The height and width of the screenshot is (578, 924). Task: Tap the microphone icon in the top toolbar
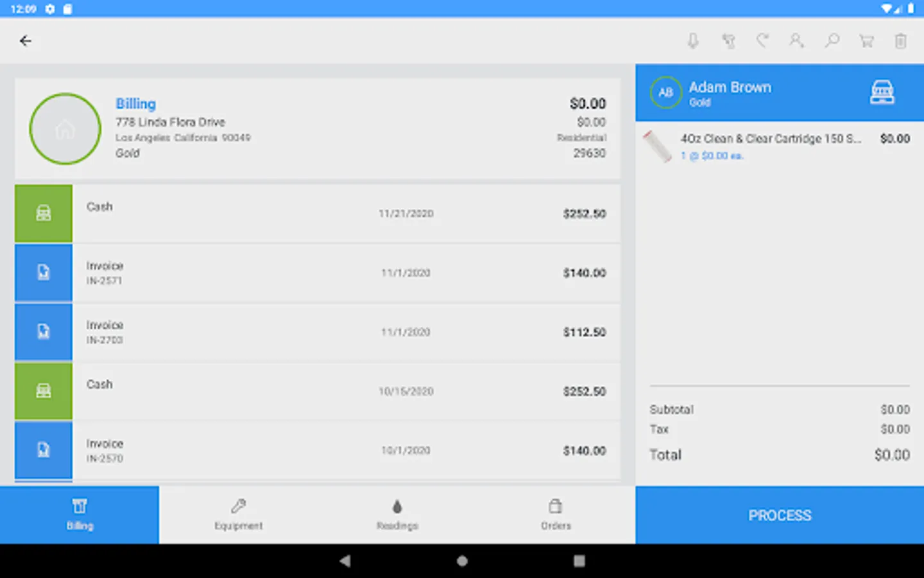point(693,41)
